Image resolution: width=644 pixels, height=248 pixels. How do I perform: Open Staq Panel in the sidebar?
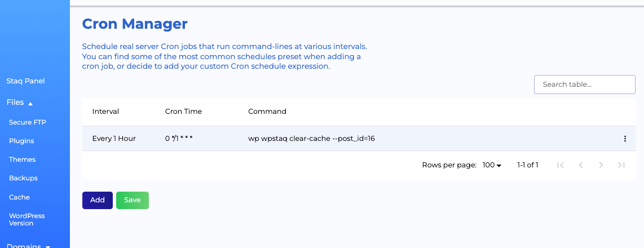[x=25, y=81]
